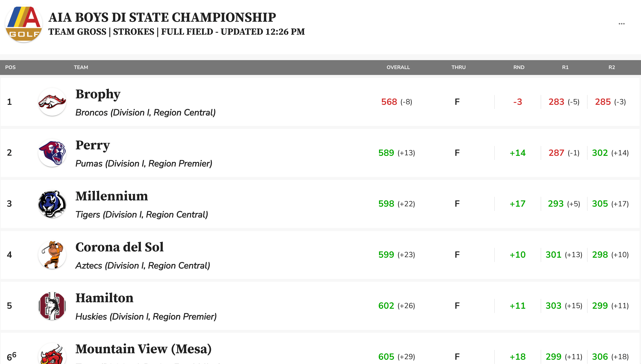
Task: Click the POS column header
Action: point(10,67)
